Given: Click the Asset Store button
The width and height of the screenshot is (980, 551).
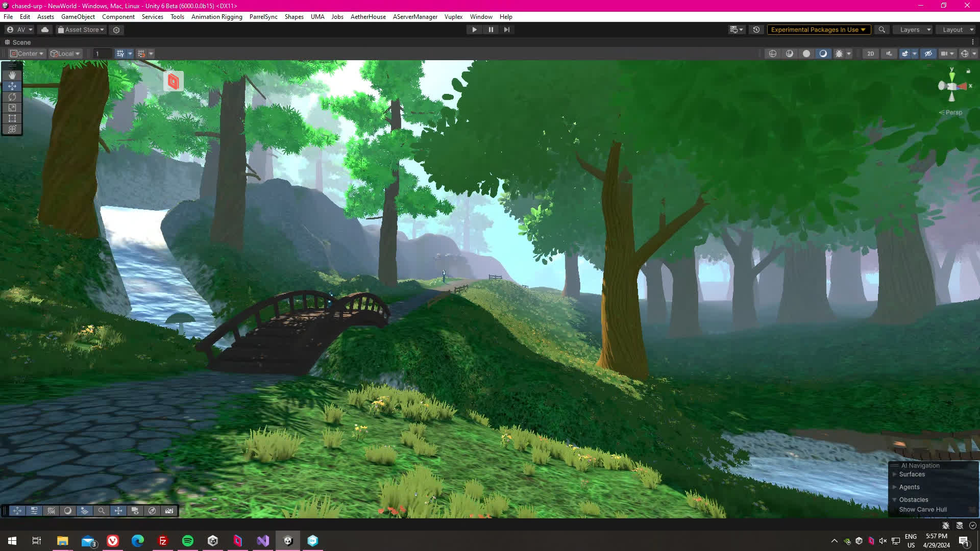Looking at the screenshot, I should click(81, 30).
